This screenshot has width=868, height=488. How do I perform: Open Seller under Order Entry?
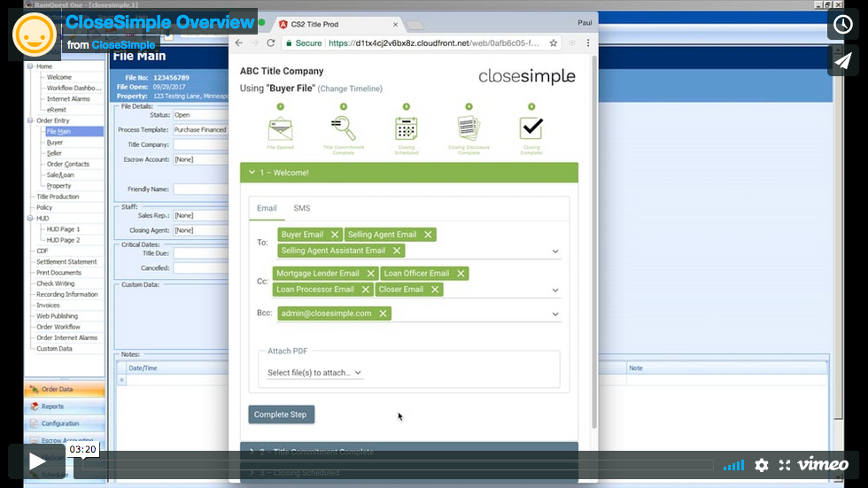(x=54, y=153)
